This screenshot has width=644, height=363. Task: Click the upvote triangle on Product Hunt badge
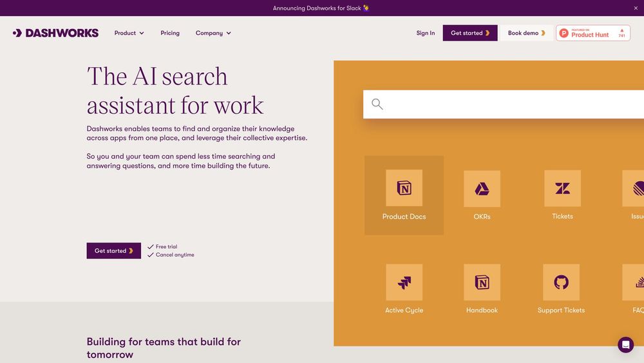coord(622,30)
